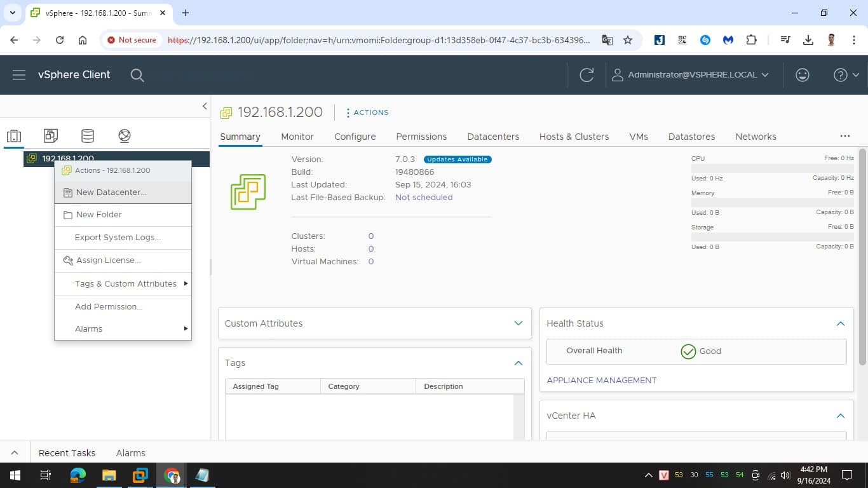Image resolution: width=868 pixels, height=488 pixels.
Task: Open the Permissions tab
Action: pos(421,137)
